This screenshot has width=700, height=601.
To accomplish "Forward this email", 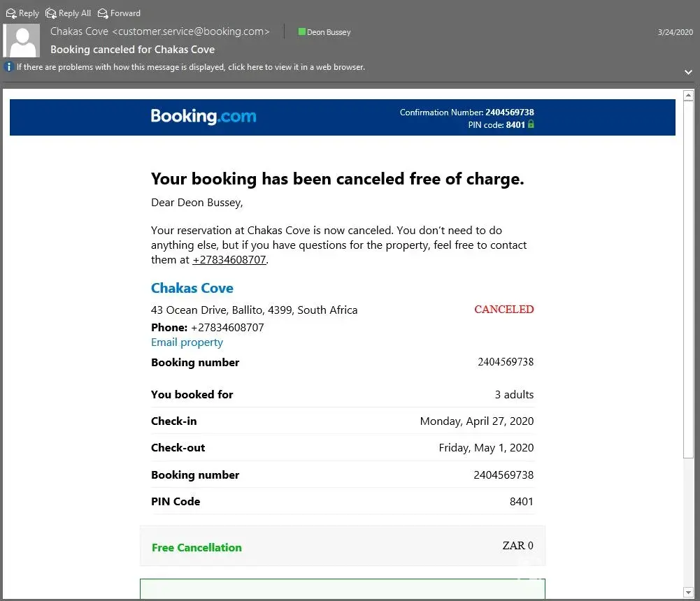I will pyautogui.click(x=119, y=13).
